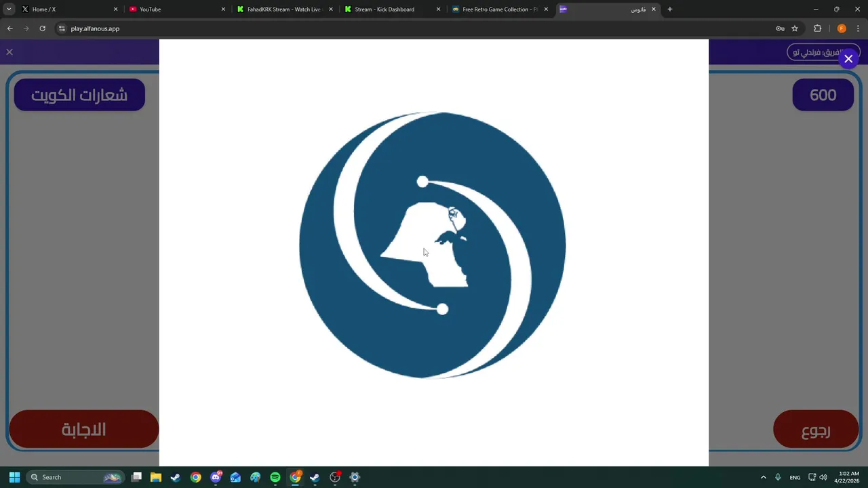Close the Home / X tab

pyautogui.click(x=115, y=9)
